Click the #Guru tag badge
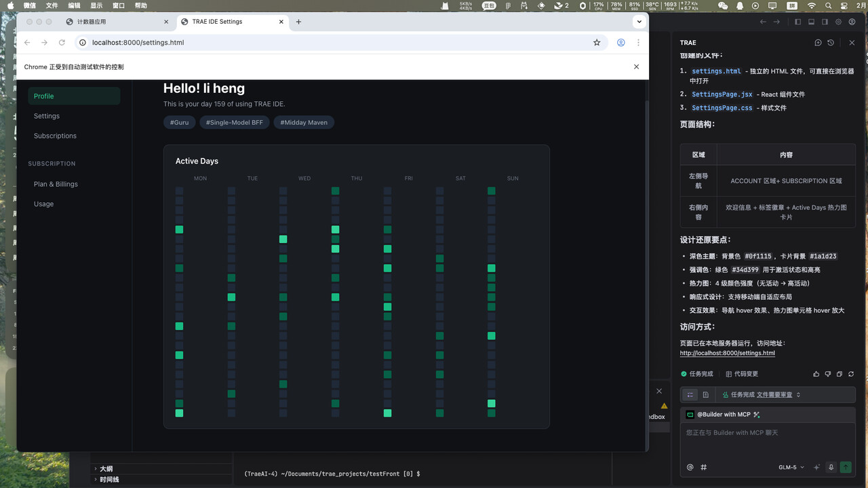This screenshot has height=488, width=868. [x=179, y=123]
